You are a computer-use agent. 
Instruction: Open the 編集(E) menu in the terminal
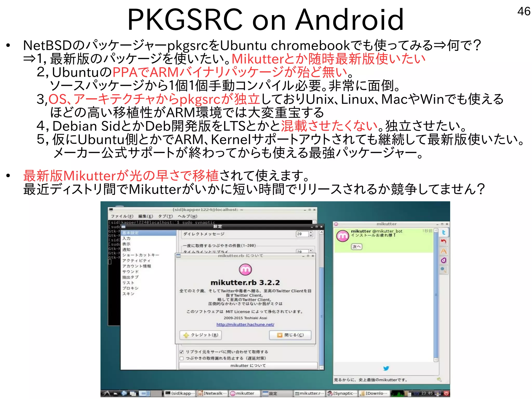click(146, 216)
